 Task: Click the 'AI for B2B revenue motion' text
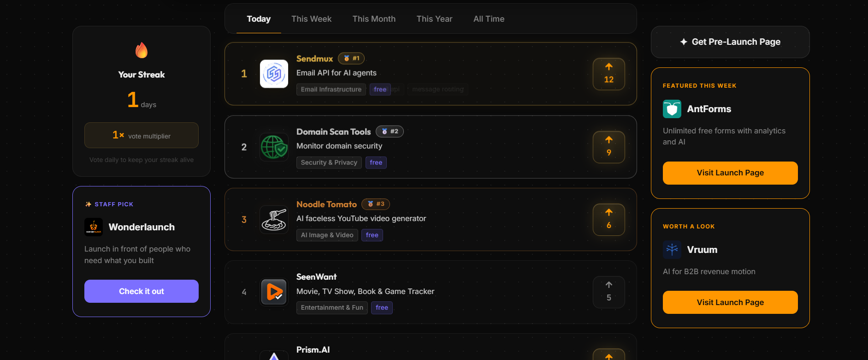[709, 271]
